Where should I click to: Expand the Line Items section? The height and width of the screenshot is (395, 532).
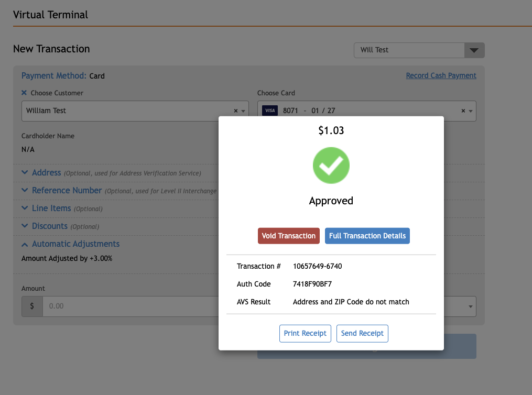coord(51,209)
